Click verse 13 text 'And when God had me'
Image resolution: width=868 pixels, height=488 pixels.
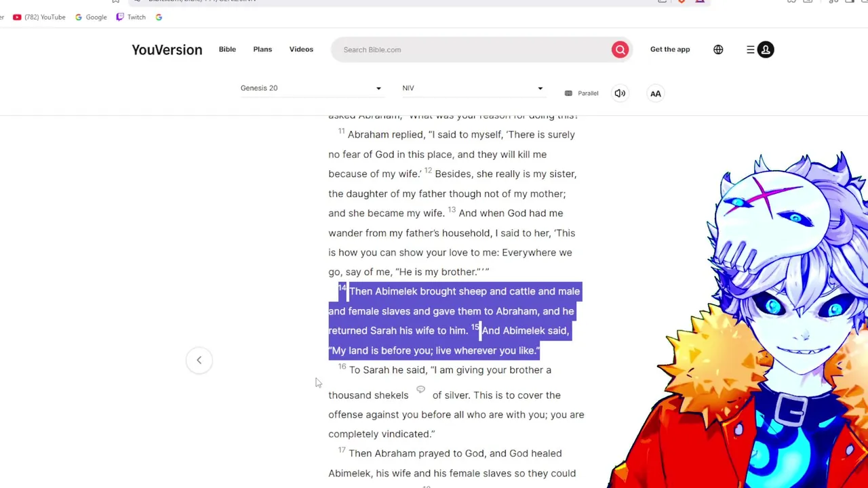point(511,213)
